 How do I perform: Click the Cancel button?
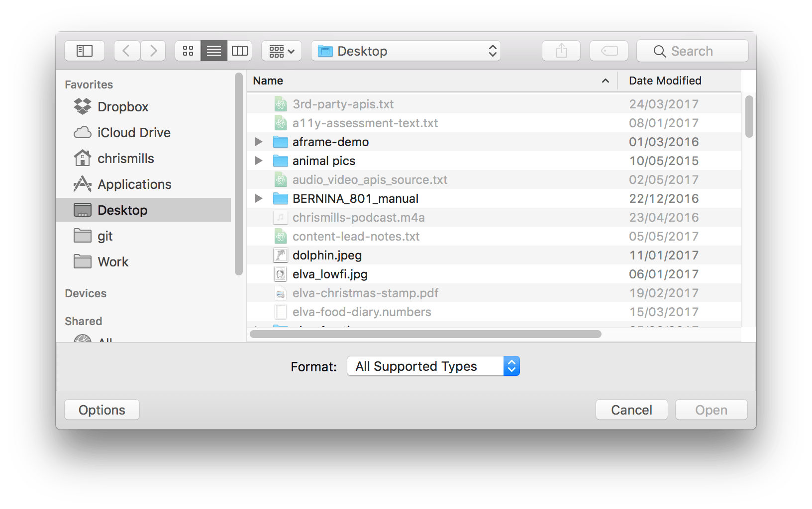[631, 409]
